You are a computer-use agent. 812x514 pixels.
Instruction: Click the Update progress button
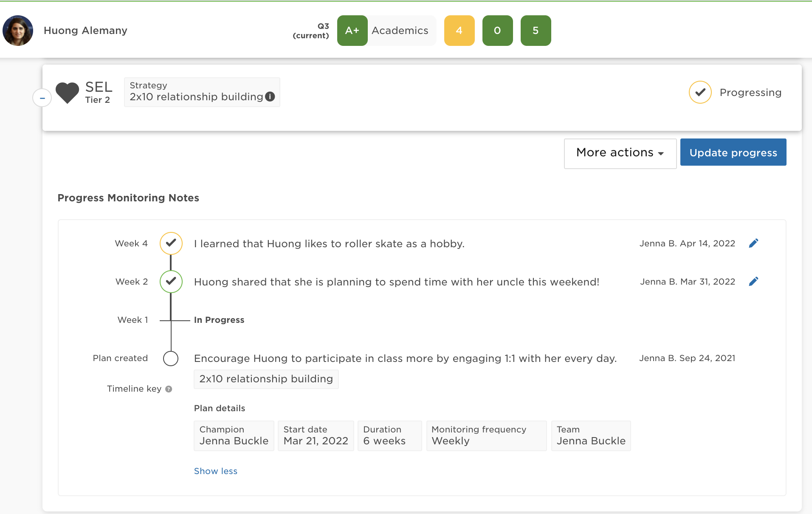733,153
